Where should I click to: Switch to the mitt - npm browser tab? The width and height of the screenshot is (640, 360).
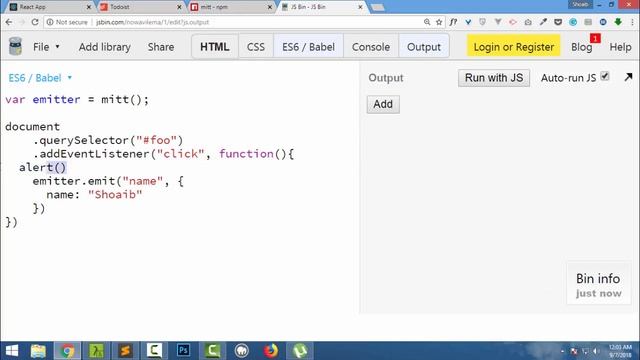[231, 7]
